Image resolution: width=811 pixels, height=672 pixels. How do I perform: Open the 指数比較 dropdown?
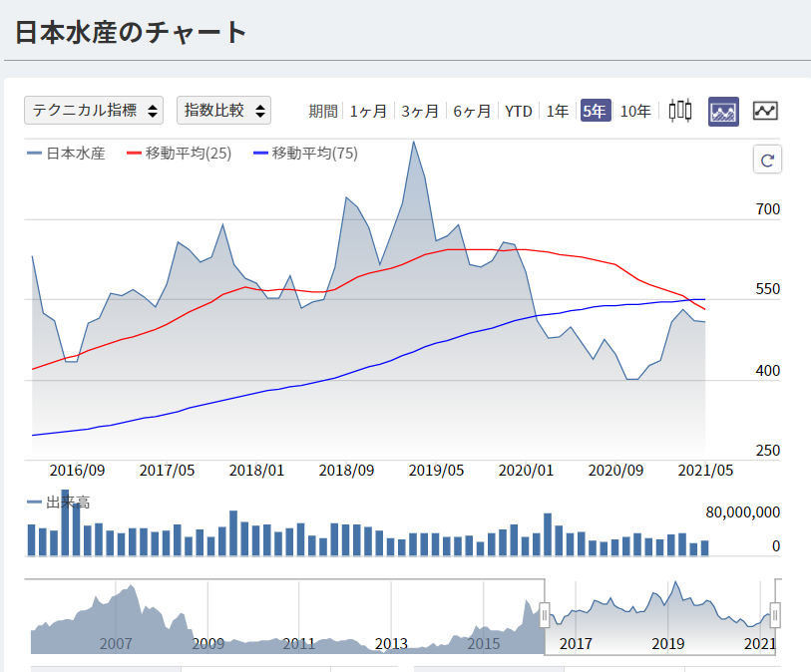pyautogui.click(x=223, y=110)
